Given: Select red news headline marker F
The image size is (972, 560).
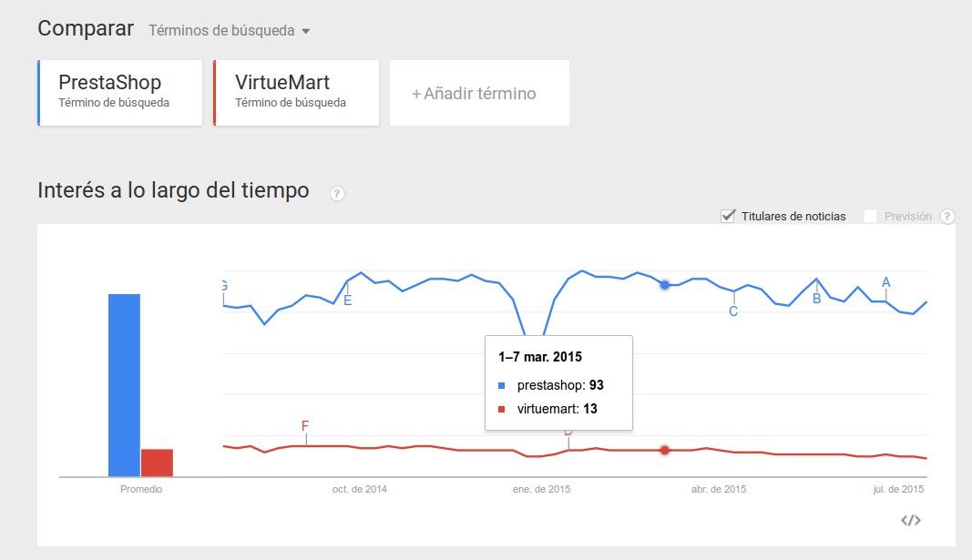Looking at the screenshot, I should (305, 426).
